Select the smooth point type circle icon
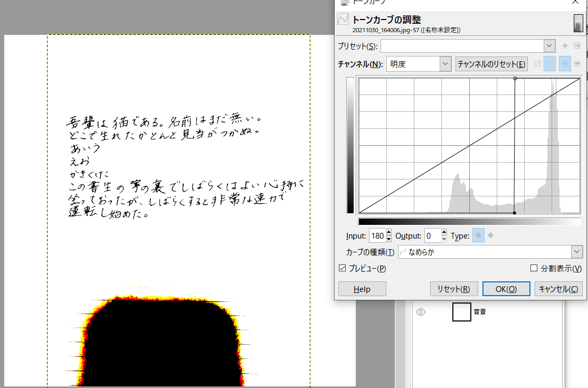588x388 pixels. point(478,235)
